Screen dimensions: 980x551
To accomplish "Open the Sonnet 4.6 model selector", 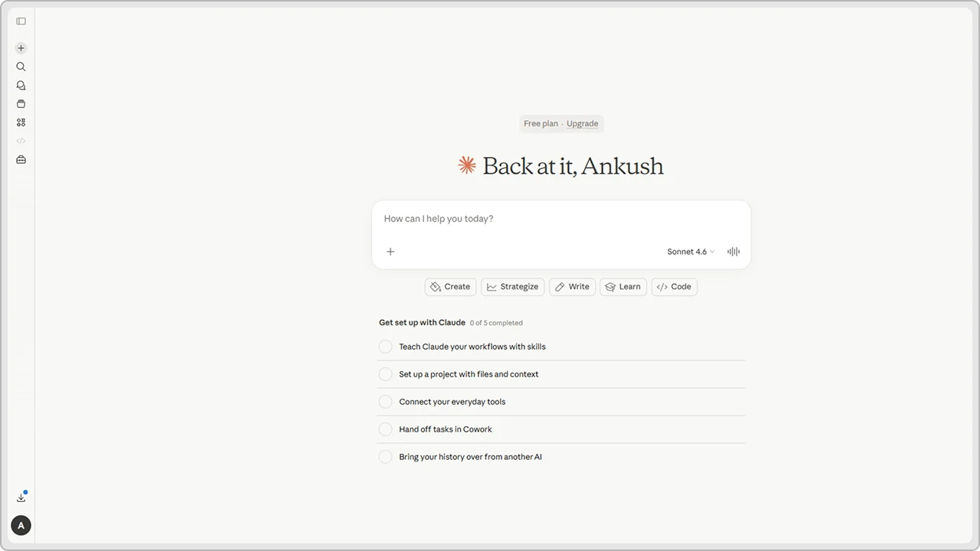I will click(691, 252).
